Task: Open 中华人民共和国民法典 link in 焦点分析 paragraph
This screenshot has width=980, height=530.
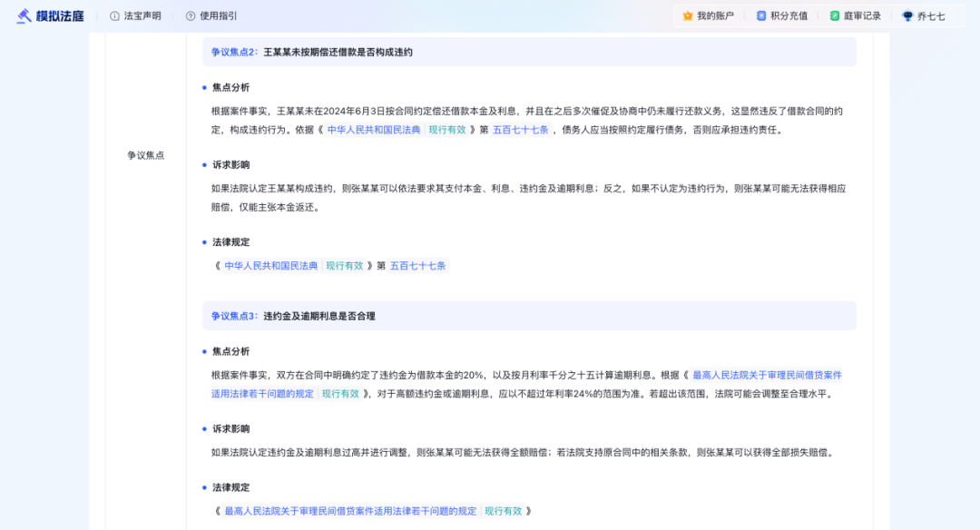Action: tap(374, 130)
